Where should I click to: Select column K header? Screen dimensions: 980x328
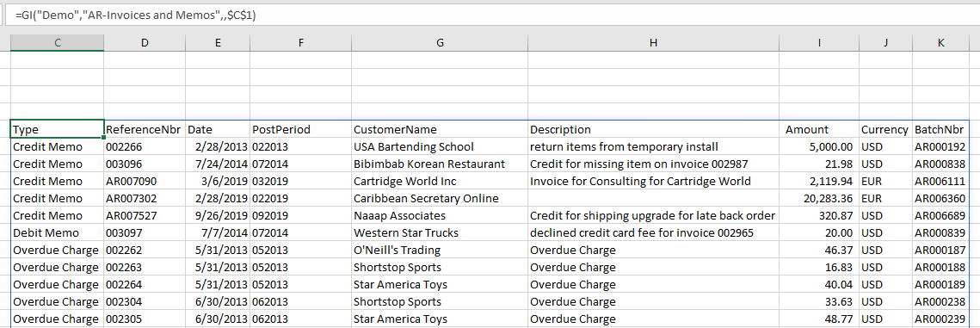pyautogui.click(x=940, y=42)
